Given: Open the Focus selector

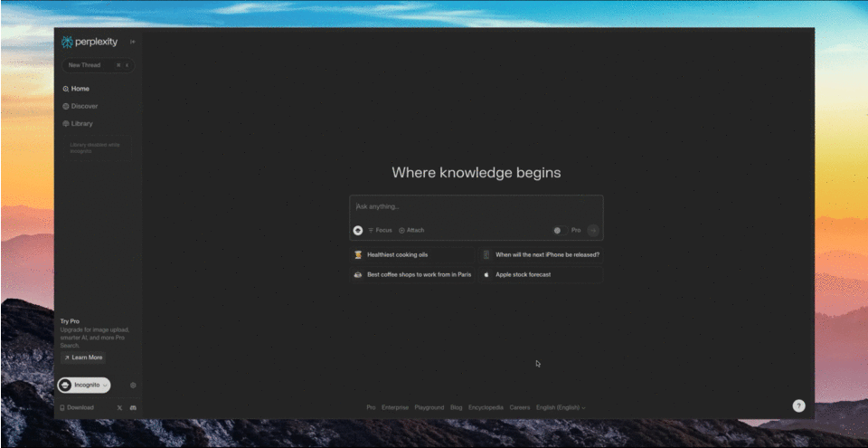Looking at the screenshot, I should (x=380, y=231).
